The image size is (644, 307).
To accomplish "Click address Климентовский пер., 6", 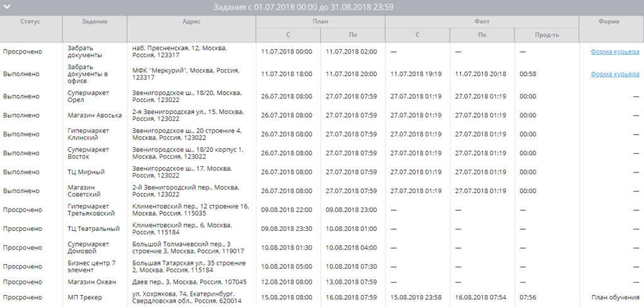I will [x=182, y=229].
